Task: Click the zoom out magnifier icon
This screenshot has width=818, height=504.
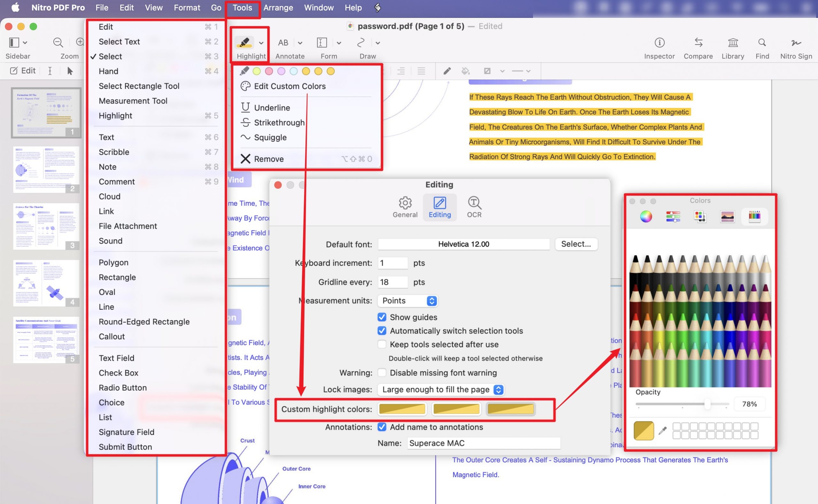Action: click(x=58, y=43)
